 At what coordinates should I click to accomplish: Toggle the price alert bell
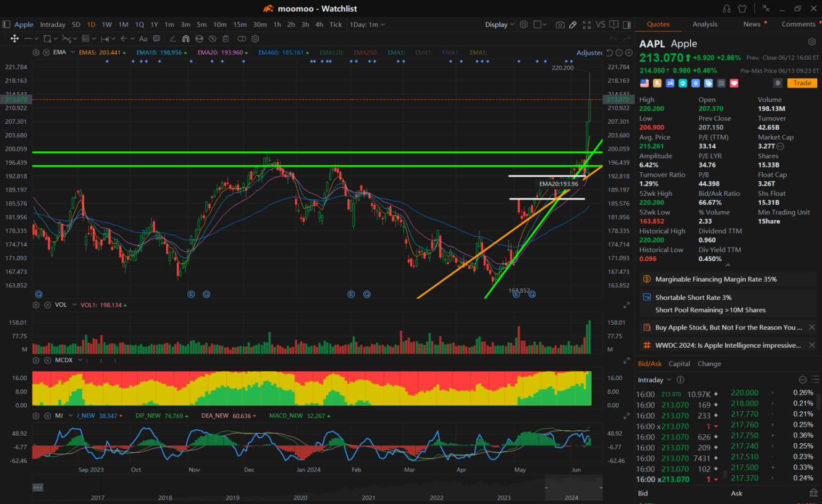coord(778,83)
